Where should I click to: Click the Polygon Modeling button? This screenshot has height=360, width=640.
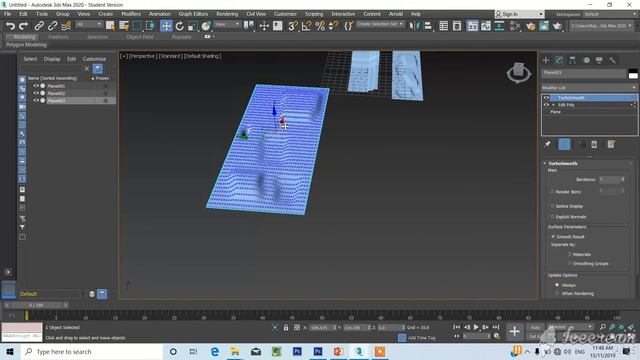(27, 45)
